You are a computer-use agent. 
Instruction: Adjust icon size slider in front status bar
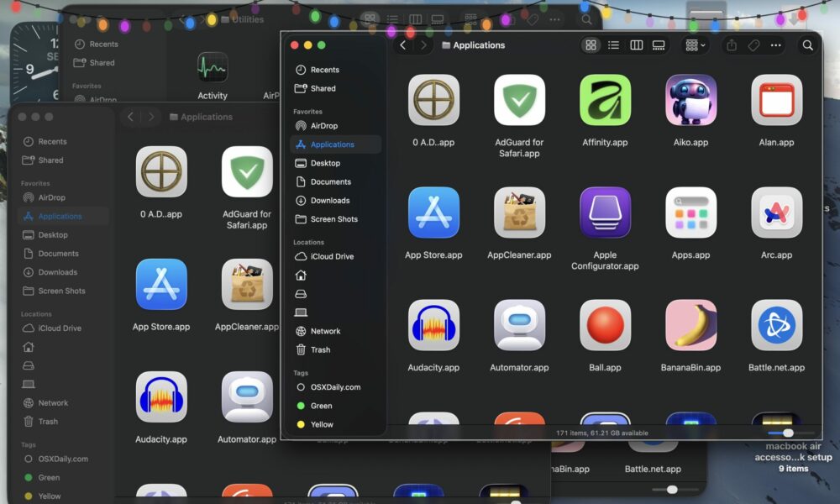[x=787, y=433]
